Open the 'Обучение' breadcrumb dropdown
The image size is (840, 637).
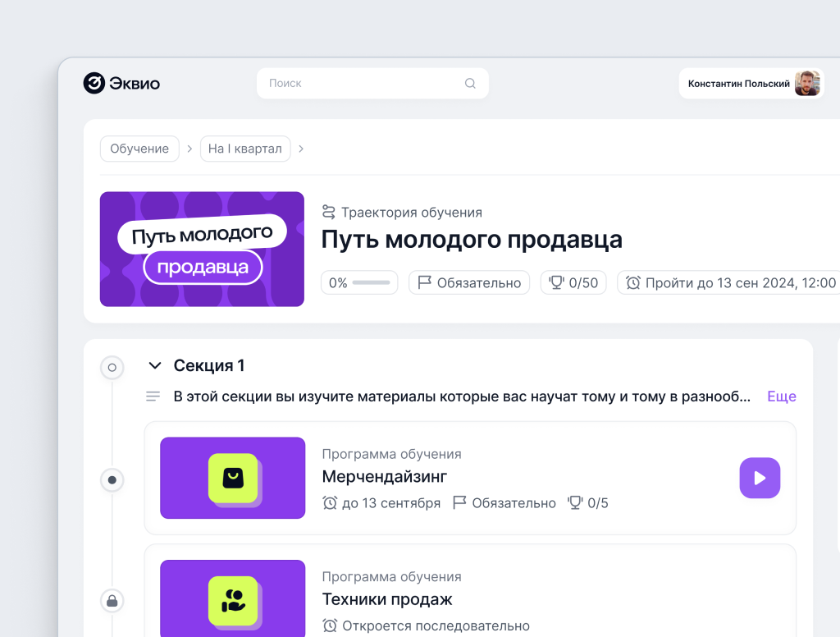click(x=139, y=149)
